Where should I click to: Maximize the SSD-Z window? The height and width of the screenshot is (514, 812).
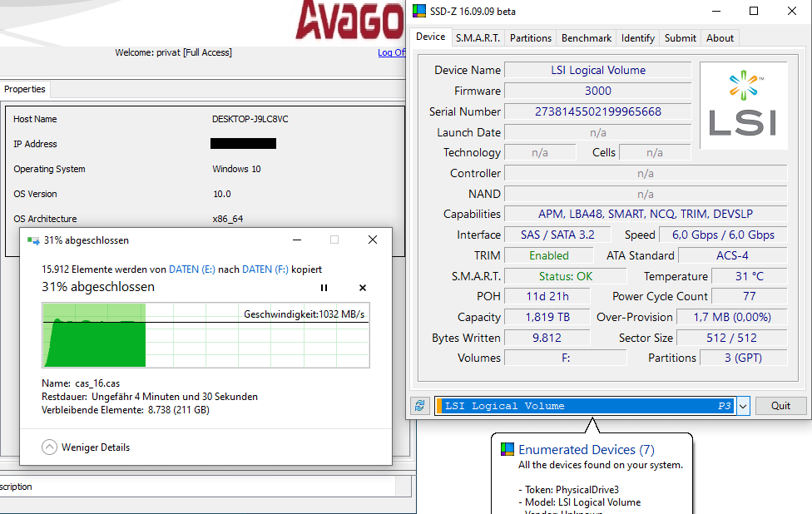point(754,11)
